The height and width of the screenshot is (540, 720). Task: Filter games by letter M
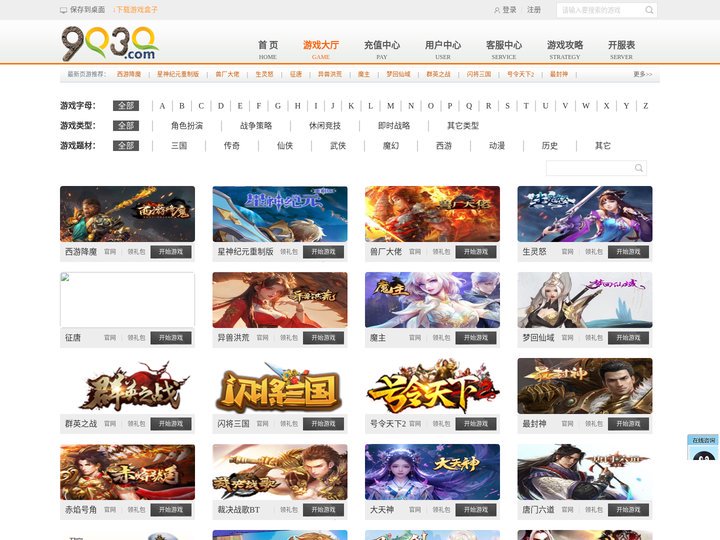[x=390, y=106]
